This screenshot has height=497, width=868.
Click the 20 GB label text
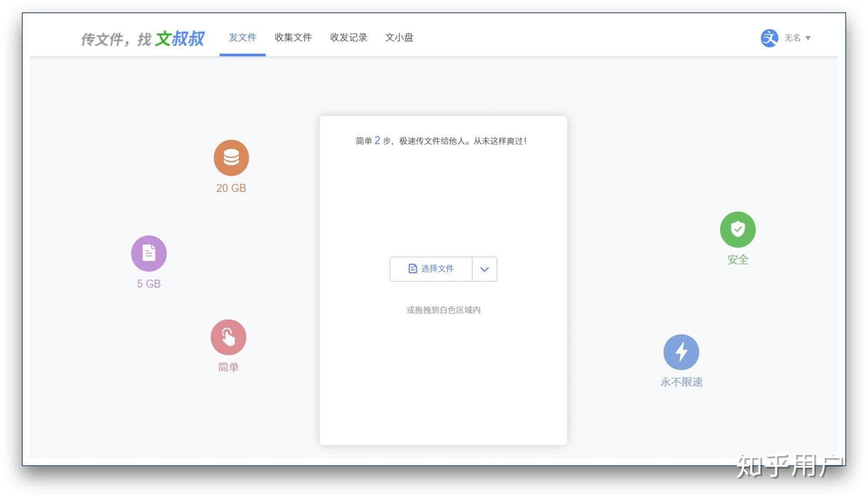pyautogui.click(x=231, y=188)
